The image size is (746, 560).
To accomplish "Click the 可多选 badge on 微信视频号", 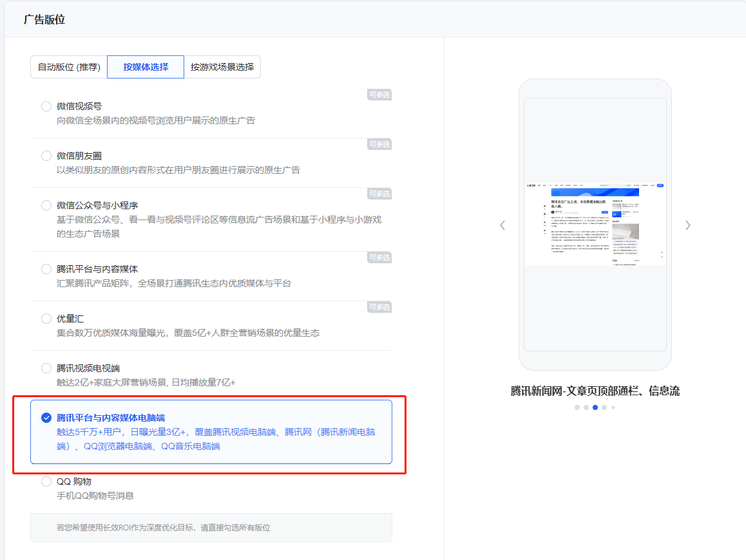I will click(379, 95).
